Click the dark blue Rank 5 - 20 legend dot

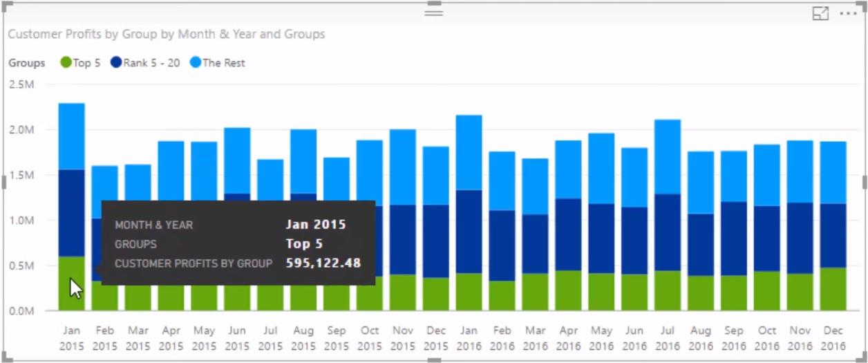click(x=116, y=63)
